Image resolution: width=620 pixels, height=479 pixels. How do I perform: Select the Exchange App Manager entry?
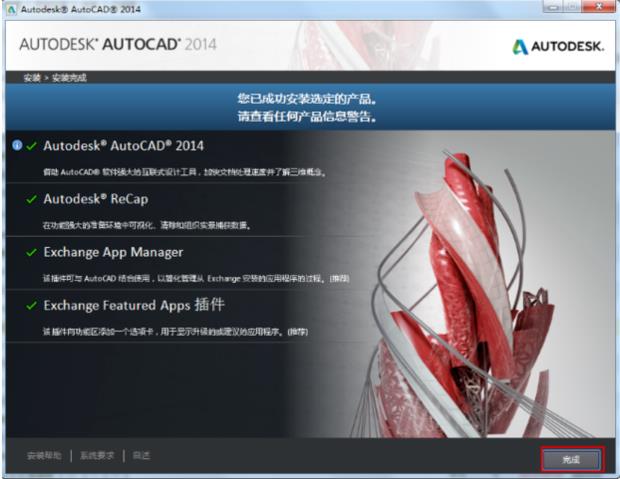113,252
